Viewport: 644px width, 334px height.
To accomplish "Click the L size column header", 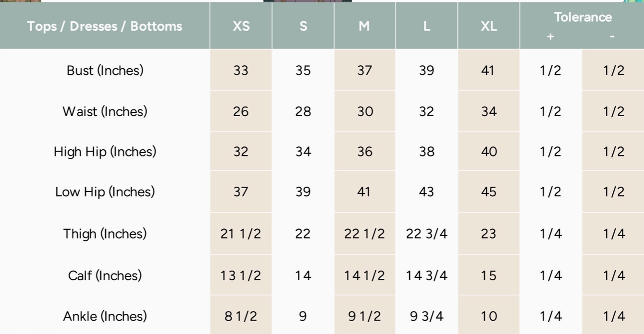I will click(x=426, y=26).
